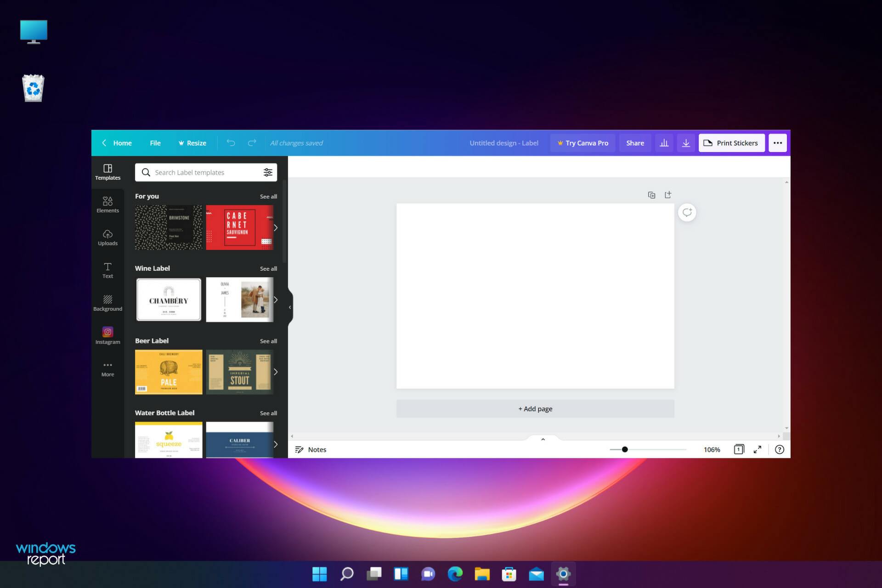The width and height of the screenshot is (882, 588).
Task: Expand Beer Label See all
Action: tap(268, 340)
